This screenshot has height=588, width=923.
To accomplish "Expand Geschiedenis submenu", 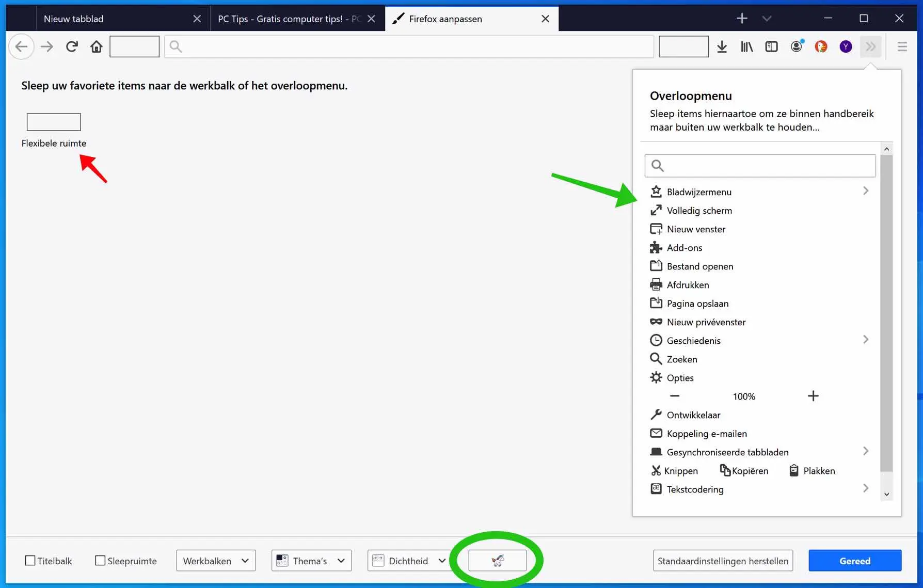I will 866,340.
